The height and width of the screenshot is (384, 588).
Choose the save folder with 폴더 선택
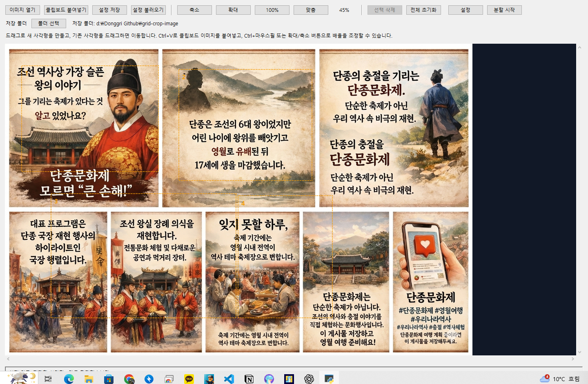(x=49, y=23)
